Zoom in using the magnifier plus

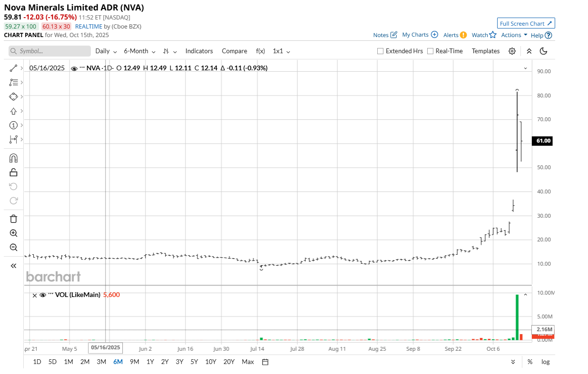pyautogui.click(x=13, y=233)
